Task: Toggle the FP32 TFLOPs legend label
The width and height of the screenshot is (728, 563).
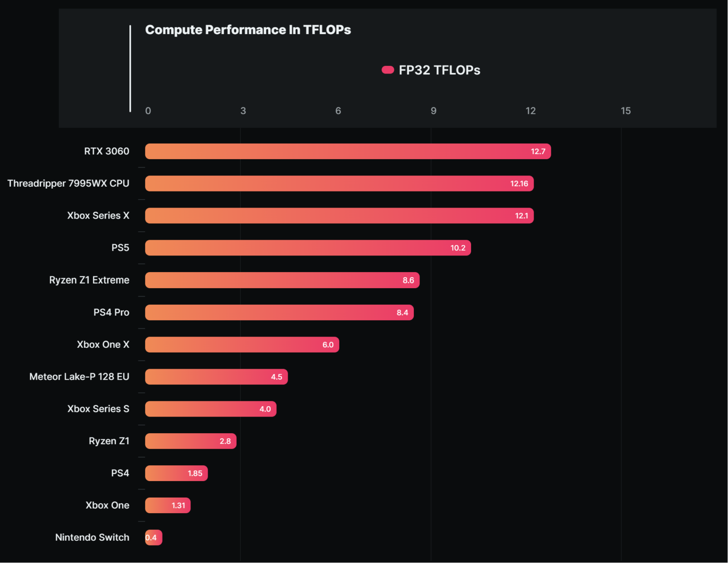Action: (x=439, y=70)
